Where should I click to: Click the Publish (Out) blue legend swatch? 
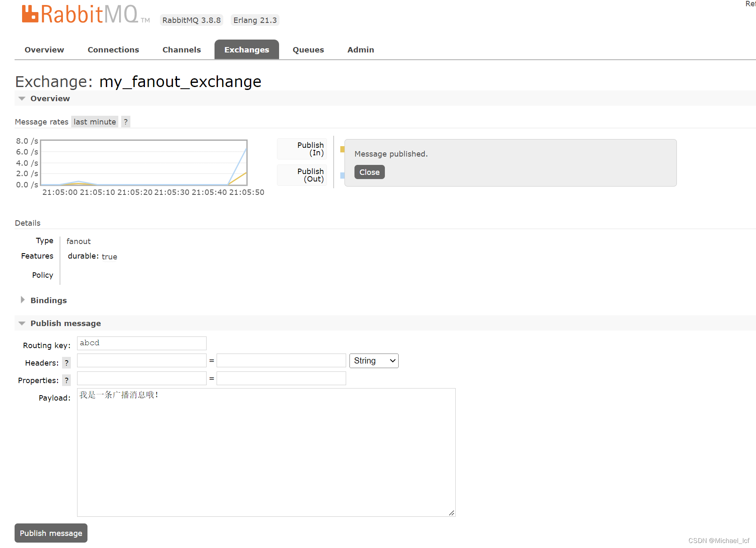tap(342, 175)
